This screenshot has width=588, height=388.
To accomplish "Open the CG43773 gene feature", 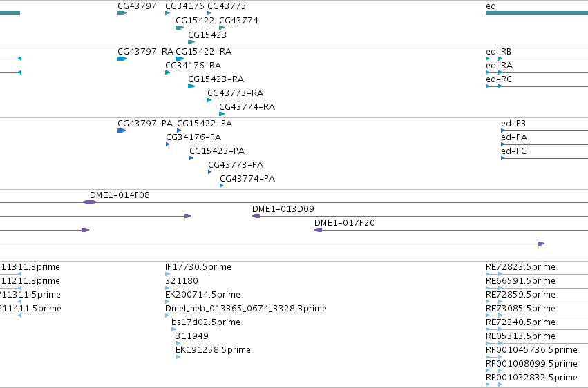I will [209, 13].
